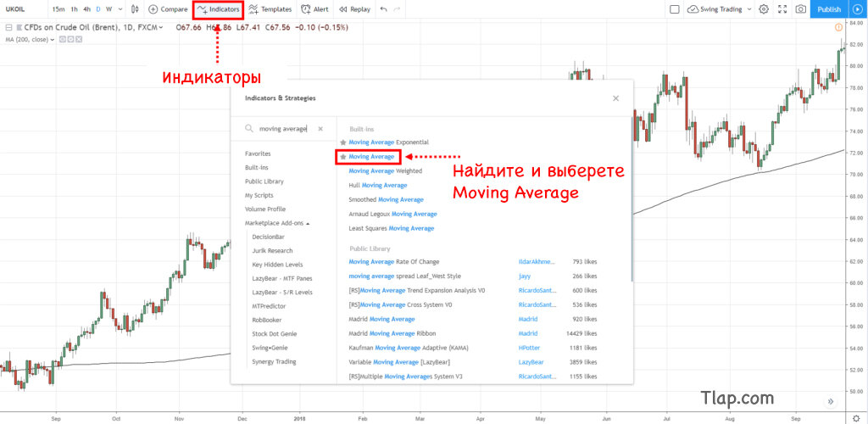Open author HPotter profile link
Viewport: 868px width, 424px height.
pos(529,348)
